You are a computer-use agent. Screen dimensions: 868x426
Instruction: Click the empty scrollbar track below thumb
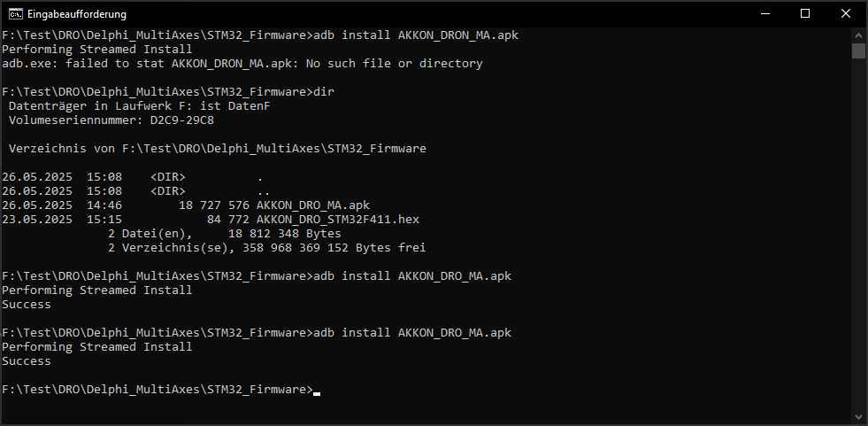[x=858, y=233]
